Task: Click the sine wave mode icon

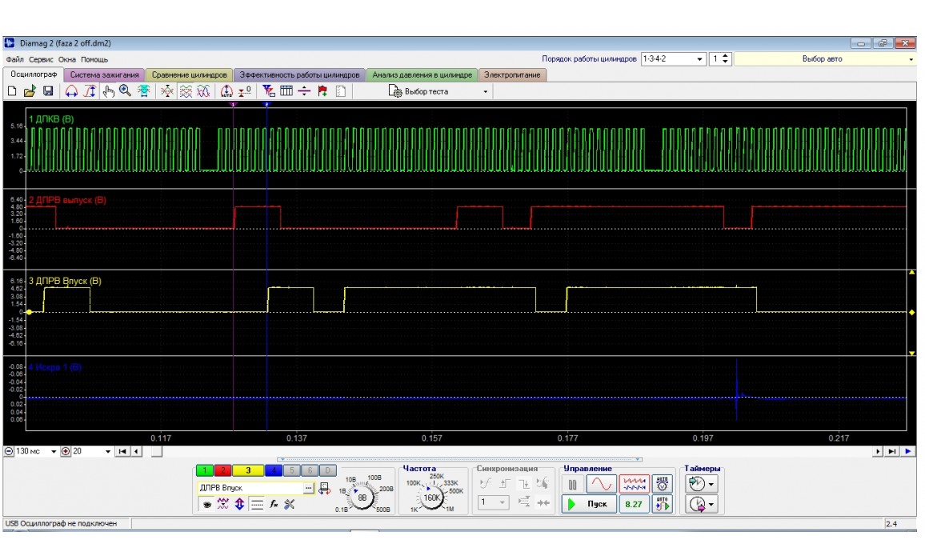Action: coord(600,484)
